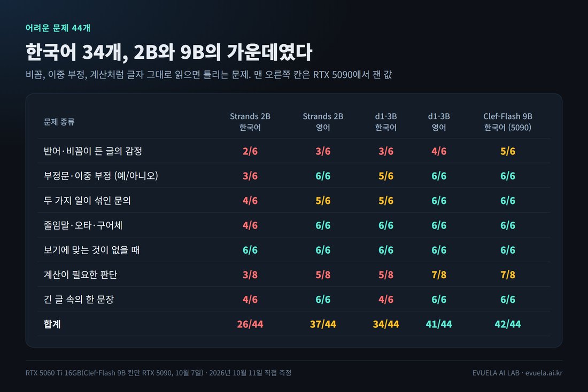Click '6/6' under Strands 2B 영어, 줄임말 row

pos(323,225)
